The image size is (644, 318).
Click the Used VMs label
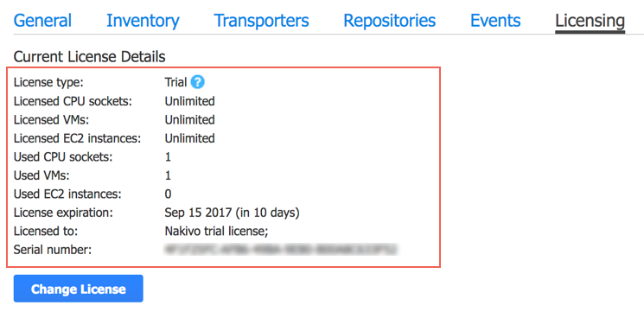(41, 175)
